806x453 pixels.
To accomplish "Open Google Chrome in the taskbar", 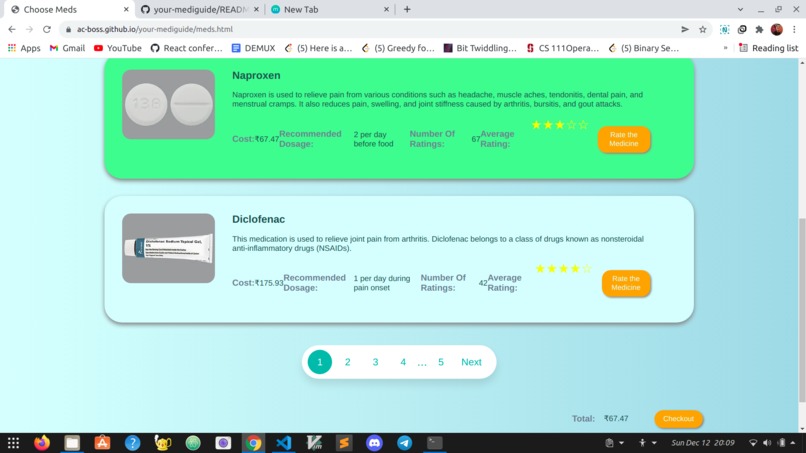I will [253, 443].
